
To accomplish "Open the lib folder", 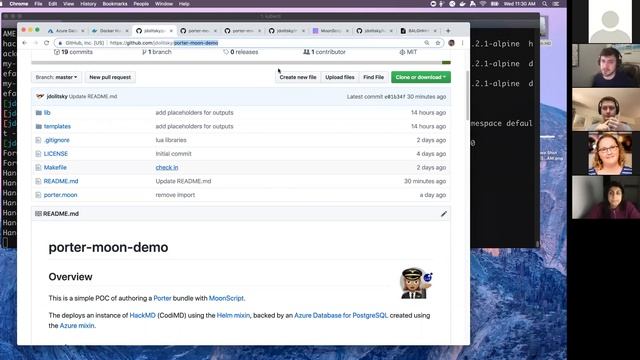I will pyautogui.click(x=47, y=113).
